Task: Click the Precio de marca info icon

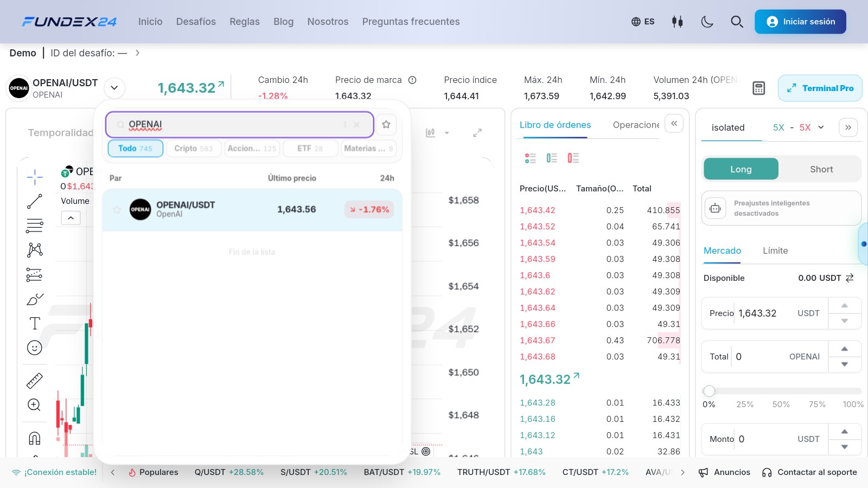Action: pyautogui.click(x=412, y=80)
